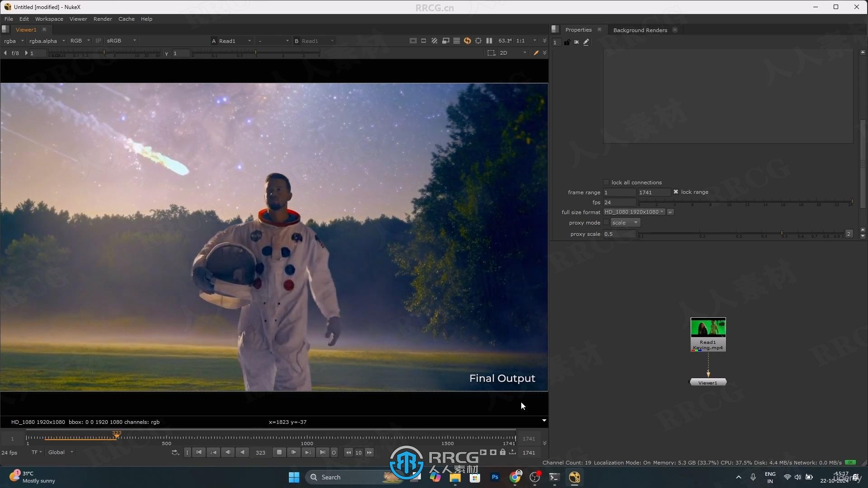Click the Properties panel tab
This screenshot has width=868, height=488.
pos(578,30)
